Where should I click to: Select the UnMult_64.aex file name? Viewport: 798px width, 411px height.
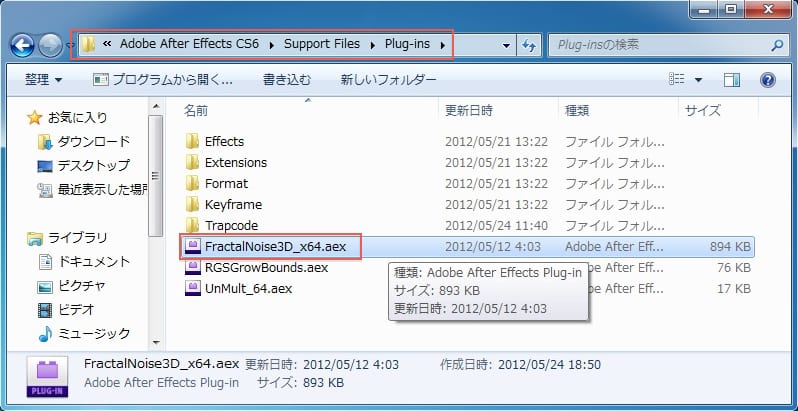[248, 288]
